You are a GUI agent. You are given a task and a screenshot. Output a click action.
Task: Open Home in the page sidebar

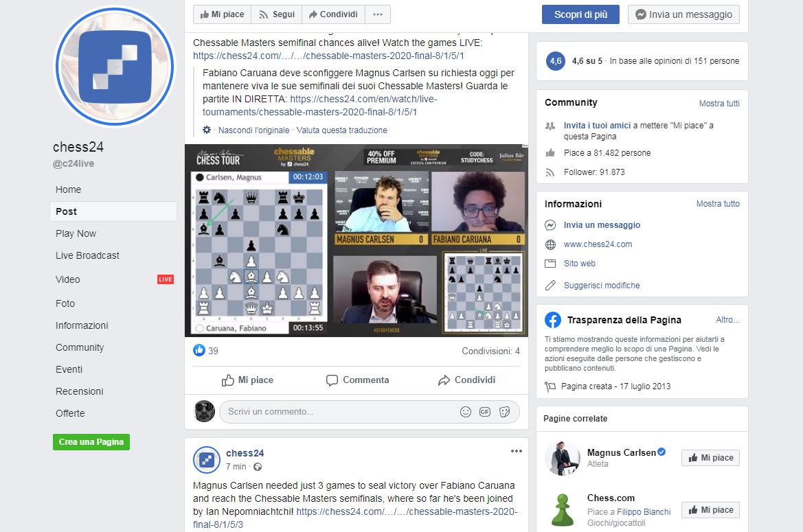click(x=68, y=189)
